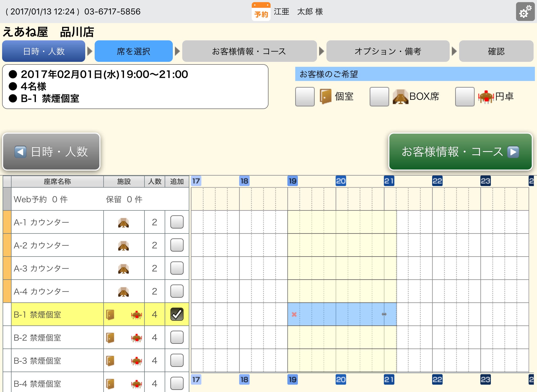Click the door icon in the B-4 禁煙個室 row
The image size is (537, 392).
click(110, 384)
